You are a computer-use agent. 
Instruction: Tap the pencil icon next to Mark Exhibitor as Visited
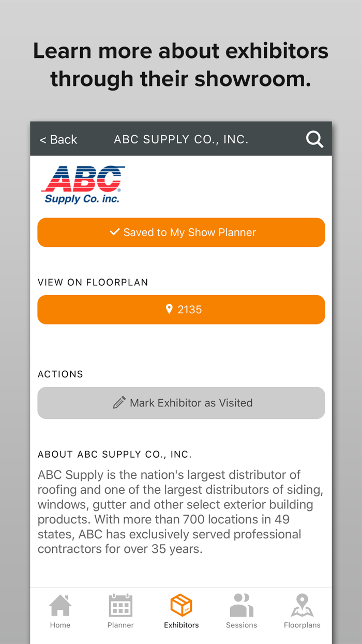tap(120, 402)
